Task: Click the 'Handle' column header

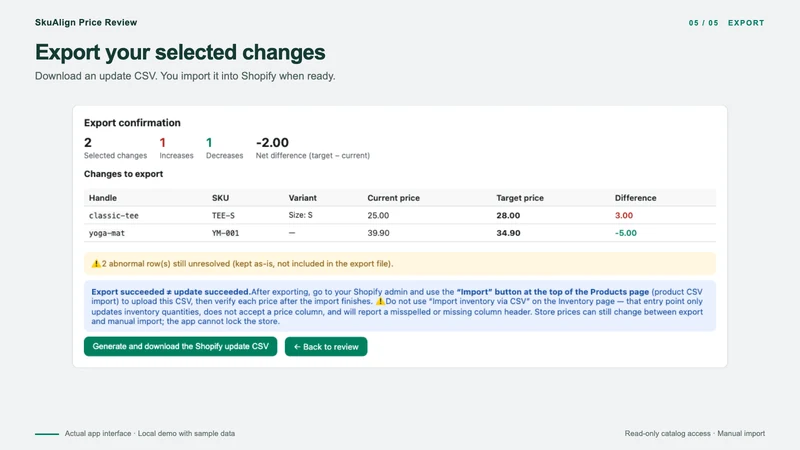Action: point(103,198)
